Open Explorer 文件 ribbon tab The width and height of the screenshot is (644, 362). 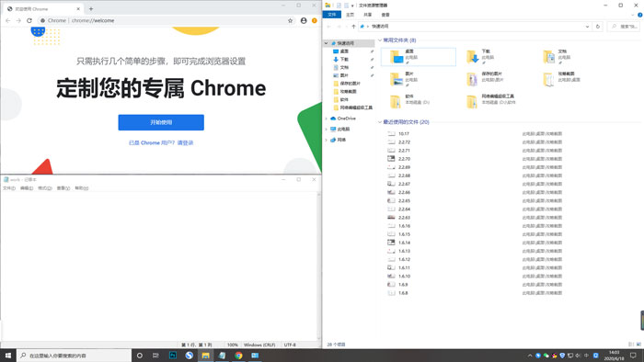[x=332, y=15]
